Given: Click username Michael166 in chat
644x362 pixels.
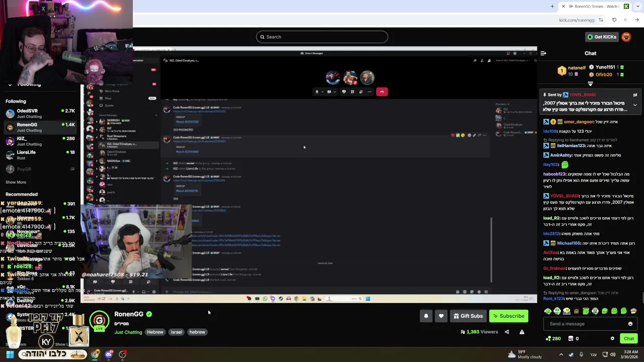Looking at the screenshot, I should point(569,243).
